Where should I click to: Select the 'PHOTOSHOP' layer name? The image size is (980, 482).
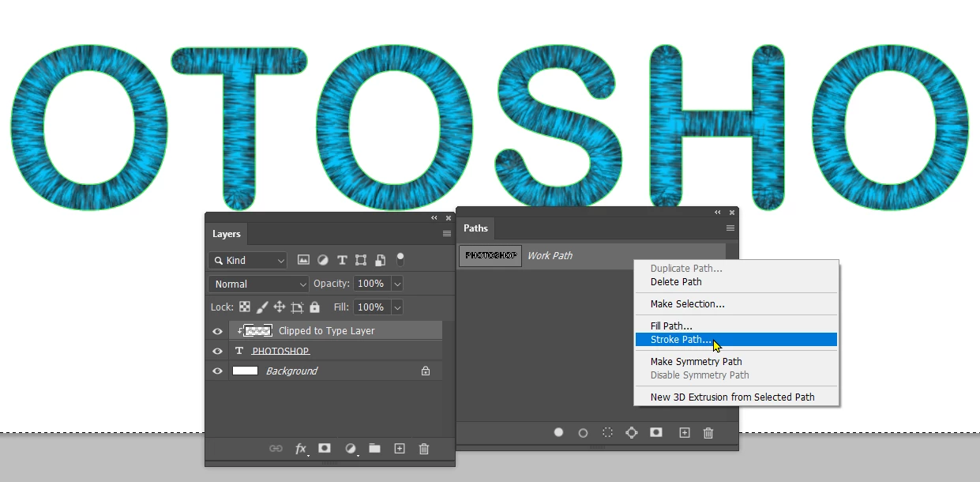[x=280, y=351]
